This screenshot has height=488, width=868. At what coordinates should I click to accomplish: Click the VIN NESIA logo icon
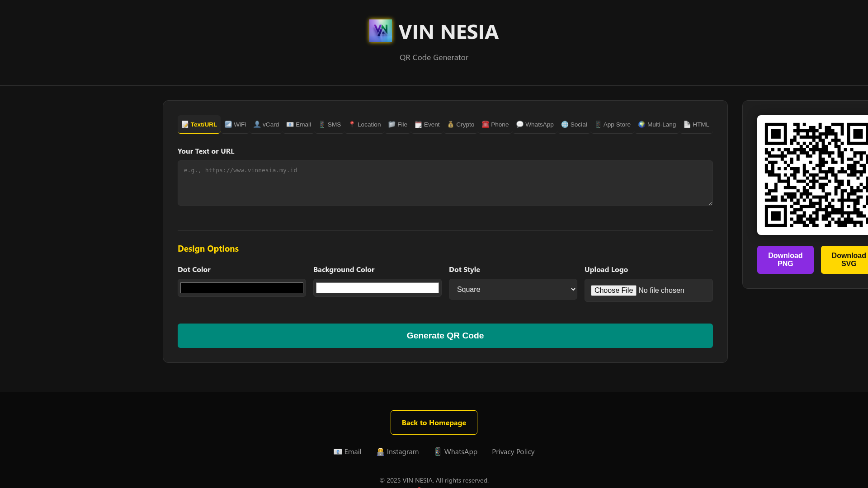pos(380,31)
